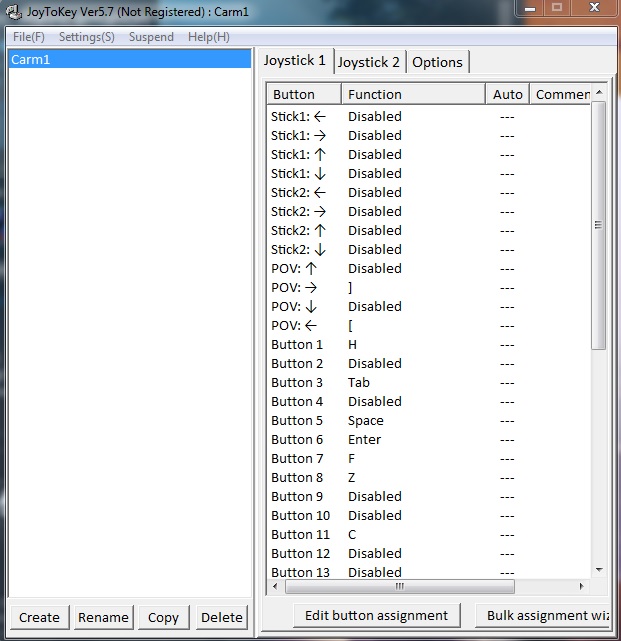Click the Comment column header

[x=560, y=94]
